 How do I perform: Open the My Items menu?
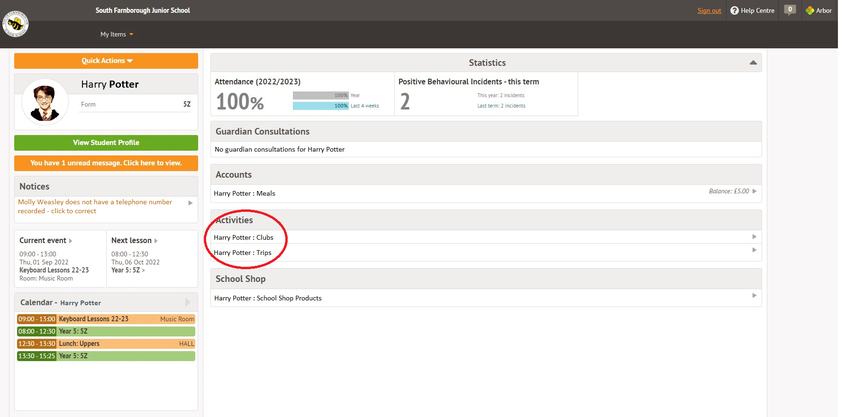point(117,35)
